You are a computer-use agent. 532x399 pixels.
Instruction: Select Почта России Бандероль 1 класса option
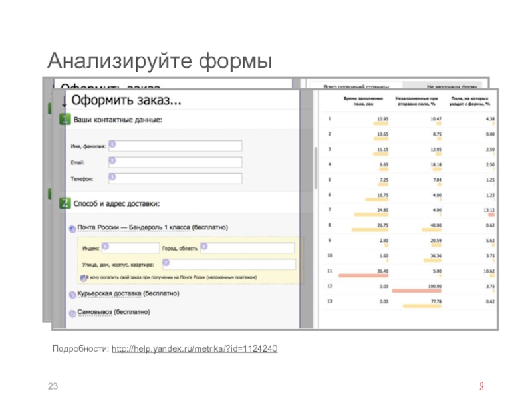click(x=72, y=229)
